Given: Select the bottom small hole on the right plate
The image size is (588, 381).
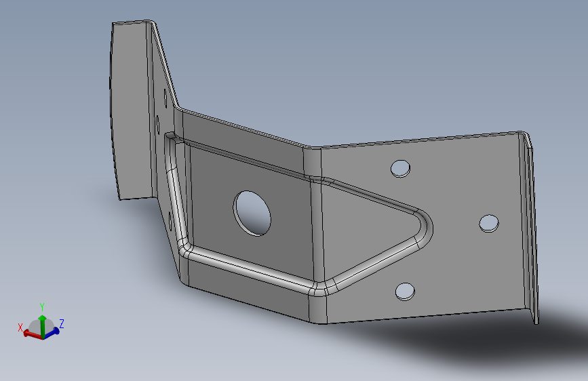Looking at the screenshot, I should pos(405,292).
